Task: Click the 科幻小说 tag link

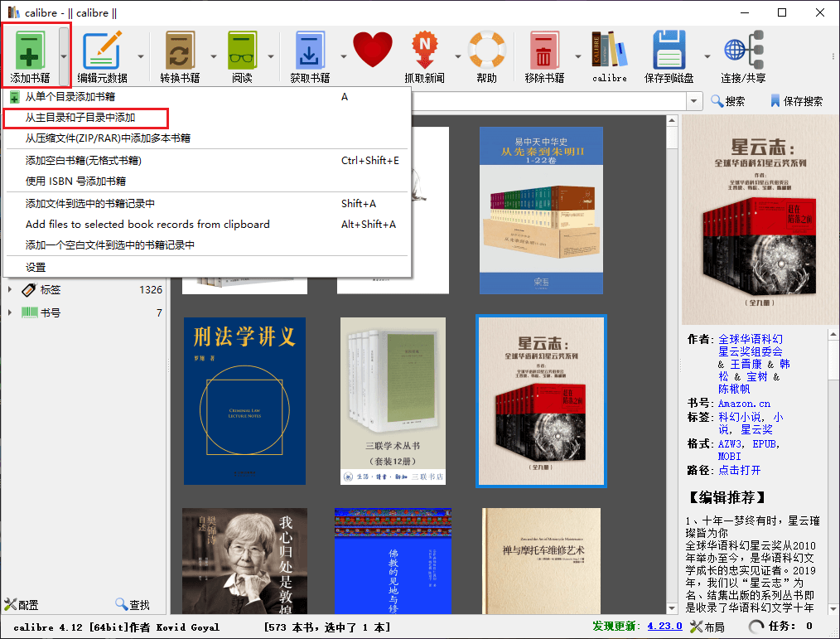Action: pos(739,417)
